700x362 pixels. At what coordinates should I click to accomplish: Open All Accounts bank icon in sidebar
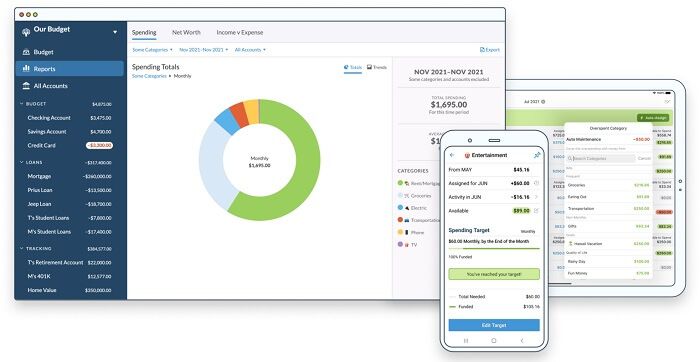[26, 86]
